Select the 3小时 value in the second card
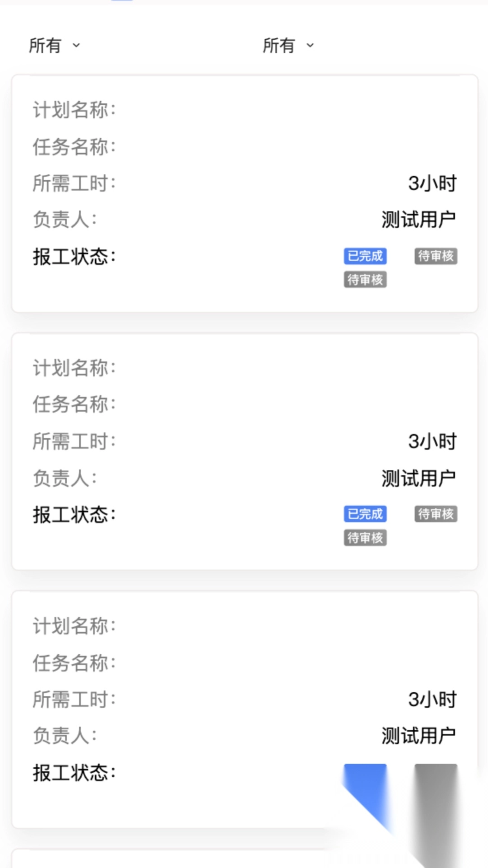The height and width of the screenshot is (868, 488). coord(432,442)
